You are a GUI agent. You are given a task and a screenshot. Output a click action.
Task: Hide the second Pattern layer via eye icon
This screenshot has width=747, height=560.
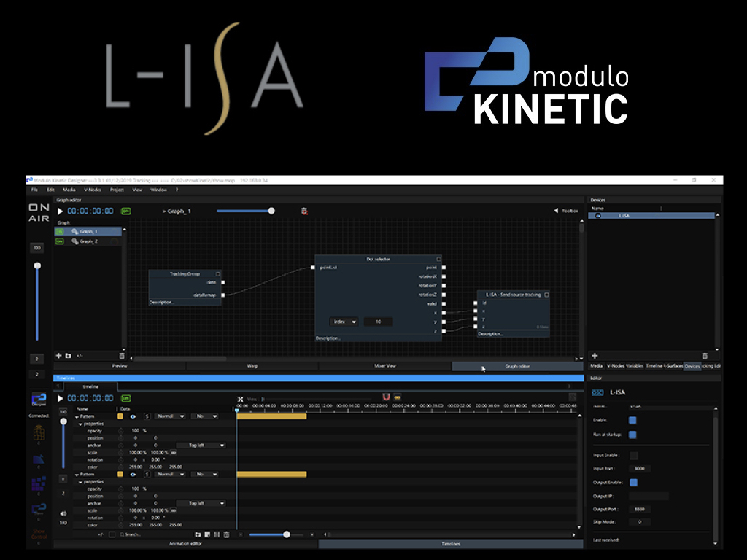(133, 474)
